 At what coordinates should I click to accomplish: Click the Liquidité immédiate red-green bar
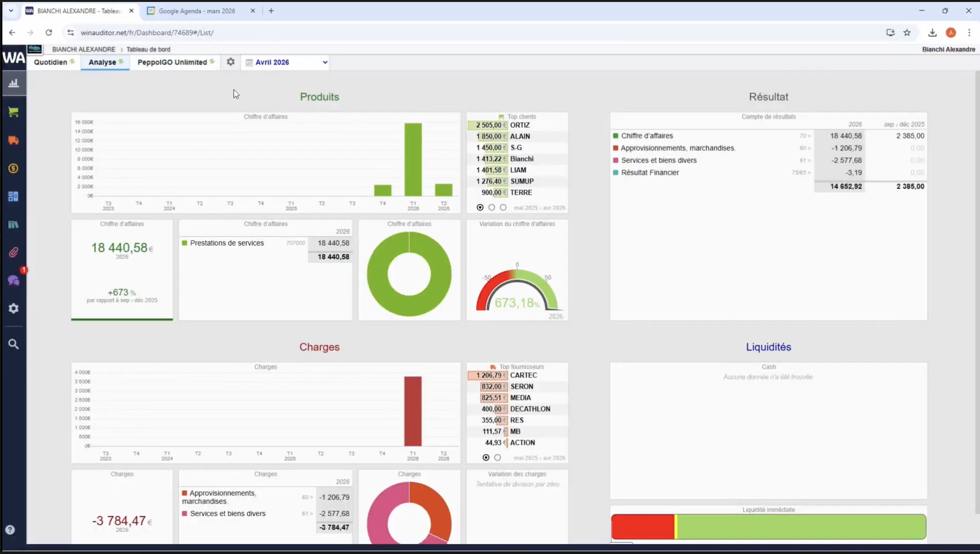(x=768, y=526)
